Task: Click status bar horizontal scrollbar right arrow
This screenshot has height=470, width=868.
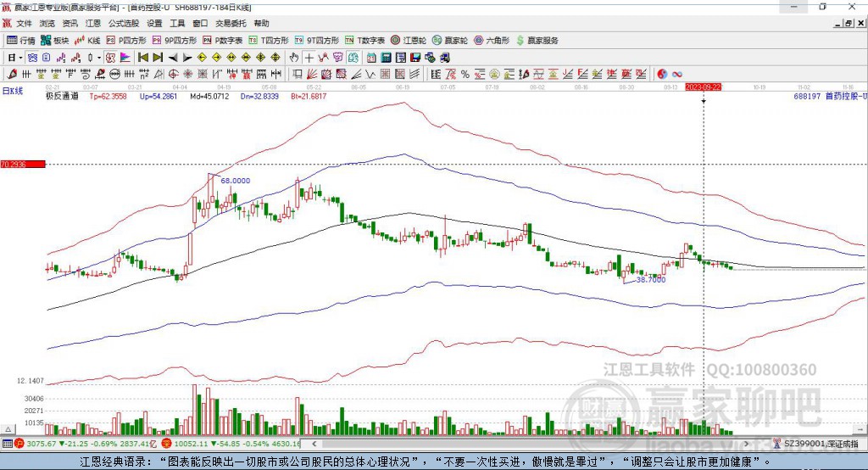Action: [x=746, y=444]
